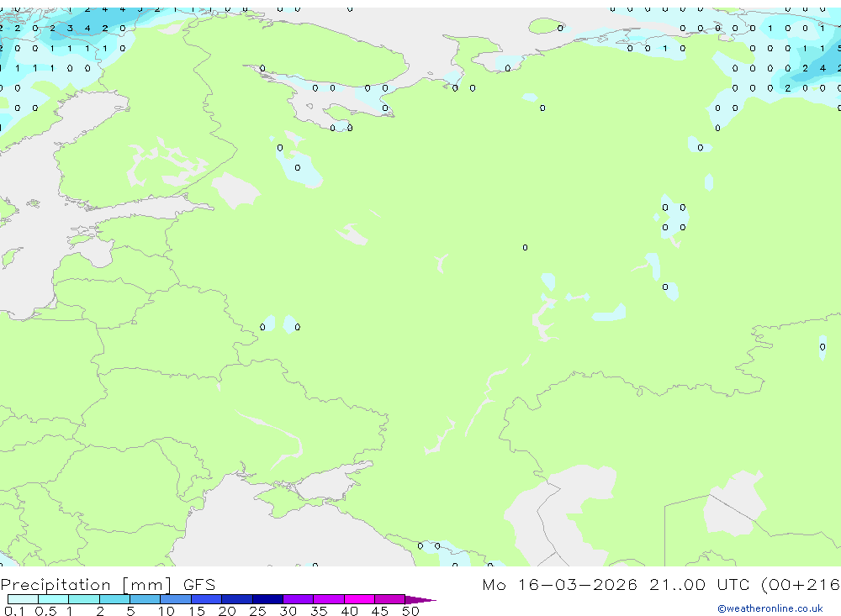Click the '45' legend scale label
Image resolution: width=841 pixels, height=616 pixels.
point(380,611)
